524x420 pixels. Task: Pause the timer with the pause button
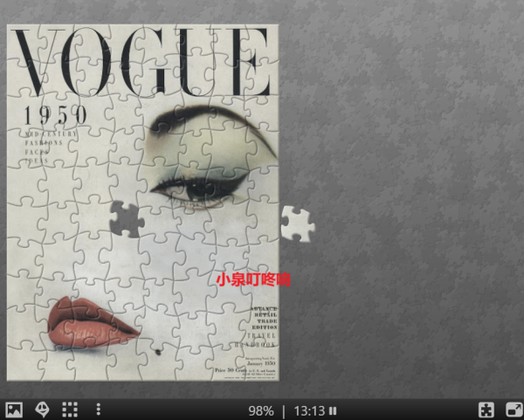(x=333, y=410)
